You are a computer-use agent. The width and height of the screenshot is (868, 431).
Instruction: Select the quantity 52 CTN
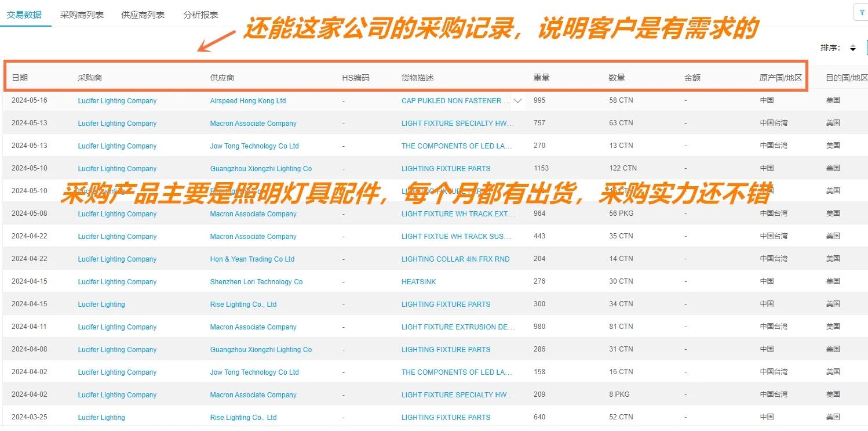coord(621,417)
